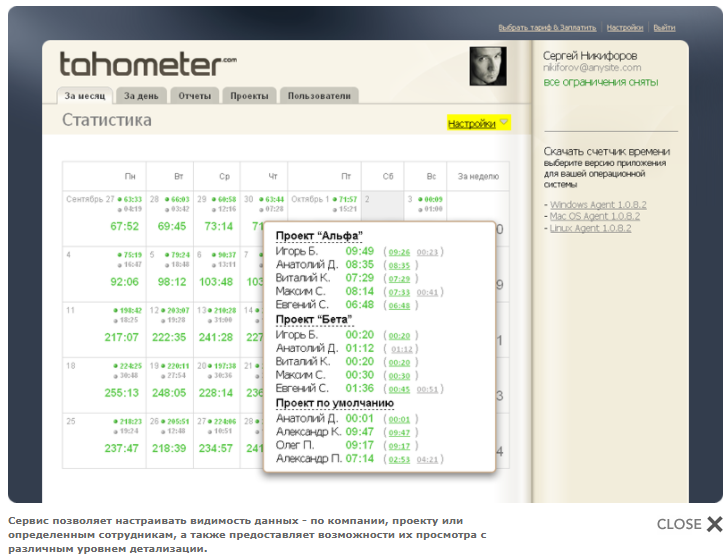Click the tahometer logo
This screenshot has width=726, height=557.
coord(148,64)
